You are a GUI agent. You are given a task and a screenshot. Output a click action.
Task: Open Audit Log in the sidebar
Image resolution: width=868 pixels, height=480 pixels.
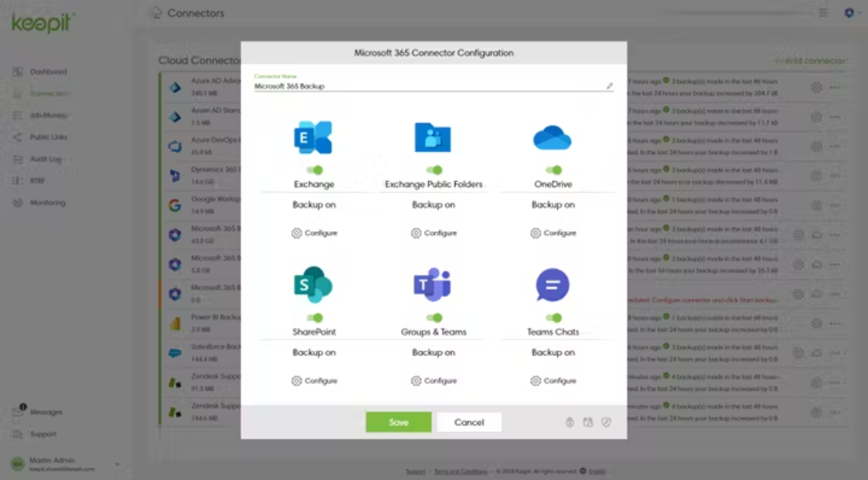click(38, 159)
